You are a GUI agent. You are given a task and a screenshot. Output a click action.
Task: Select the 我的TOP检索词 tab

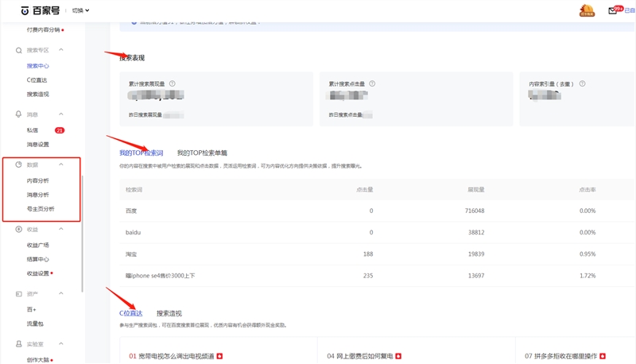(x=141, y=153)
